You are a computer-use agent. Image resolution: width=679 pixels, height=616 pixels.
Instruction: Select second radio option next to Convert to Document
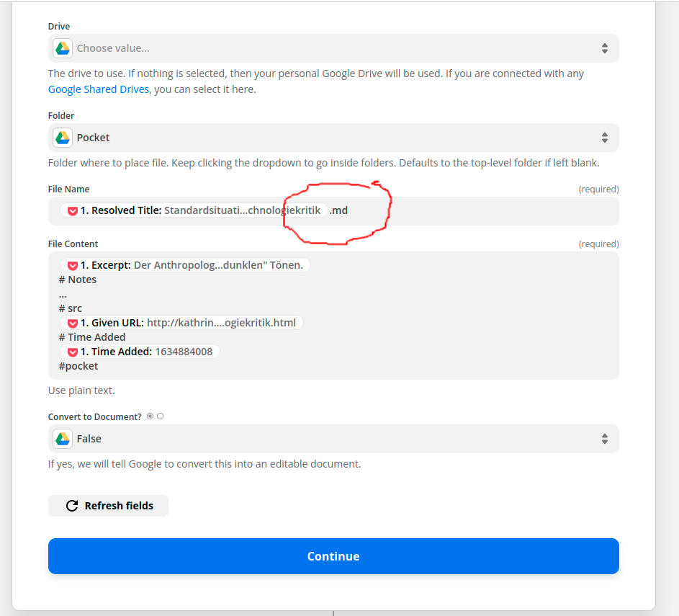click(161, 416)
